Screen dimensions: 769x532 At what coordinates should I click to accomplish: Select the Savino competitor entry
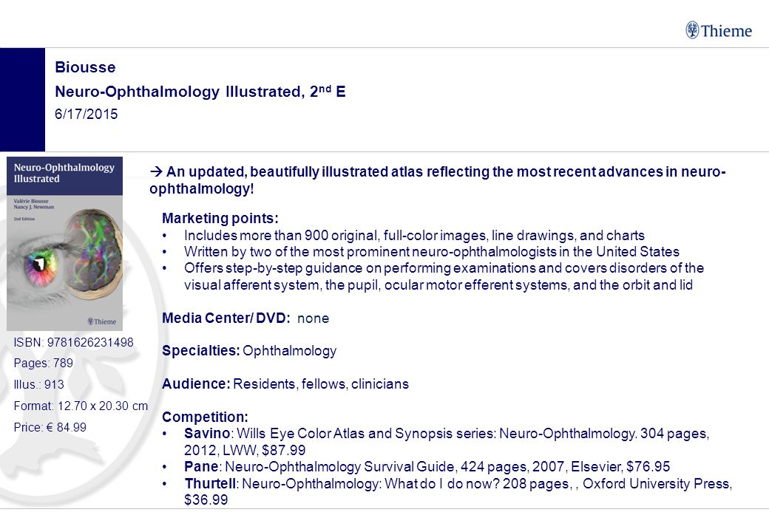[x=447, y=441]
